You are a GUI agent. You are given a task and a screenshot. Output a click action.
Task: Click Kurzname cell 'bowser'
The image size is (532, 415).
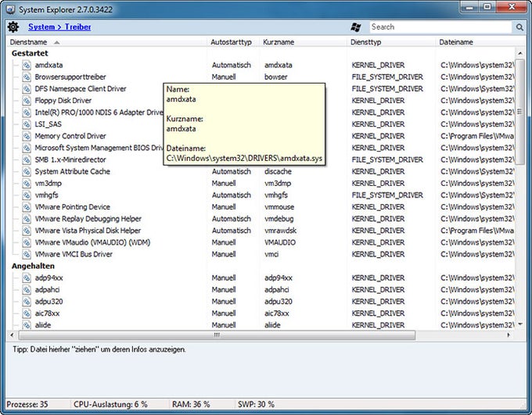click(x=276, y=77)
